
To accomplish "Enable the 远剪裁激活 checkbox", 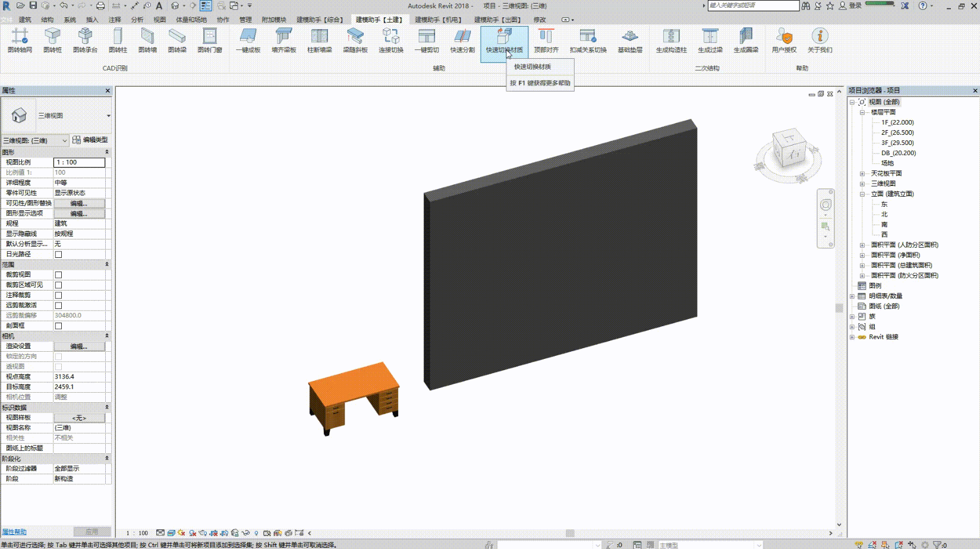I will coord(58,305).
